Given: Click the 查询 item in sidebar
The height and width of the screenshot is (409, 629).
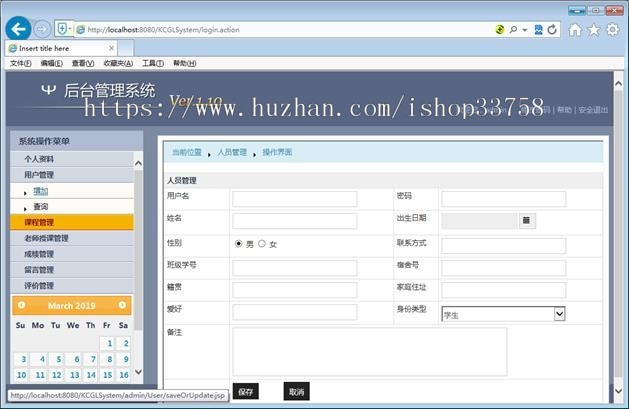Looking at the screenshot, I should click(41, 207).
